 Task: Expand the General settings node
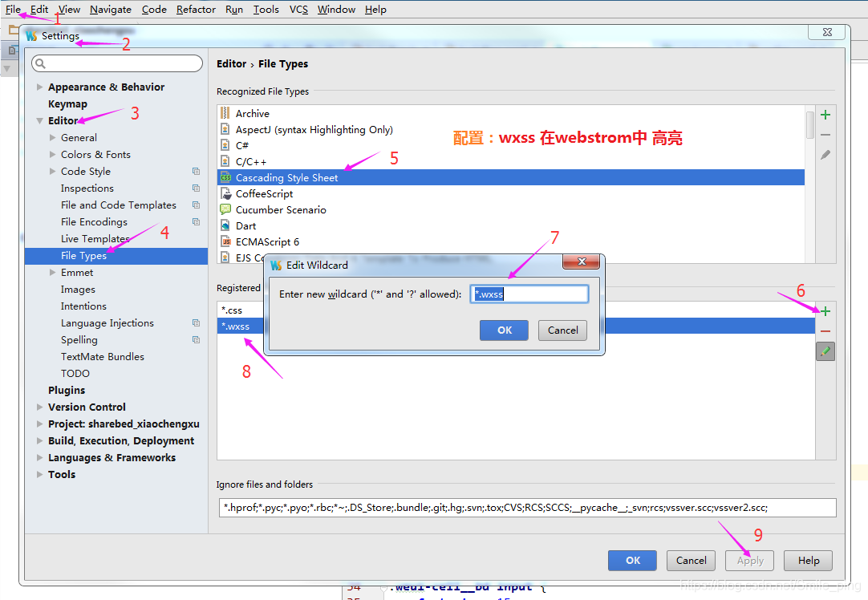[x=53, y=137]
